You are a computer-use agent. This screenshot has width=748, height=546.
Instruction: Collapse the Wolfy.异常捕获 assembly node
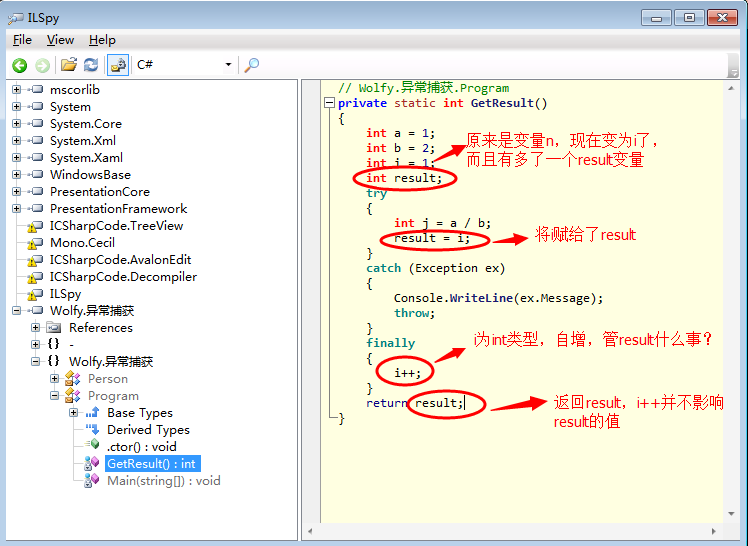click(16, 310)
